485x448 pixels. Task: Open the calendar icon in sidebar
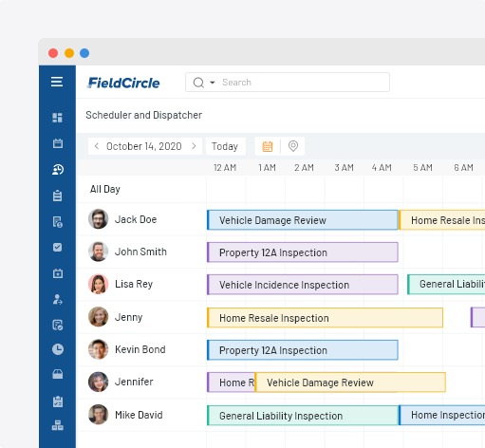pos(58,143)
